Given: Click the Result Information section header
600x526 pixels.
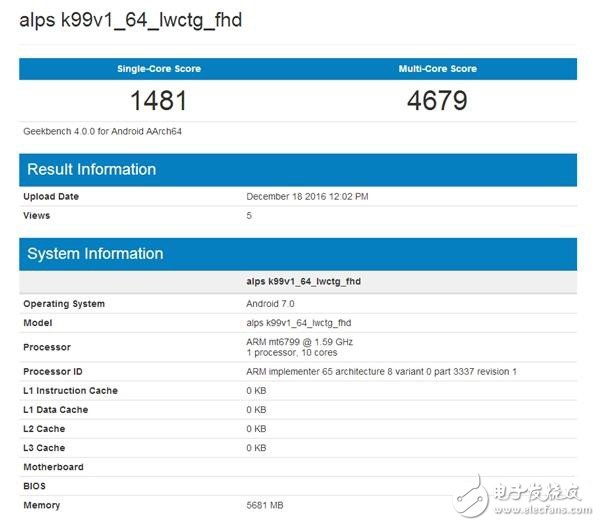Looking at the screenshot, I should (91, 169).
